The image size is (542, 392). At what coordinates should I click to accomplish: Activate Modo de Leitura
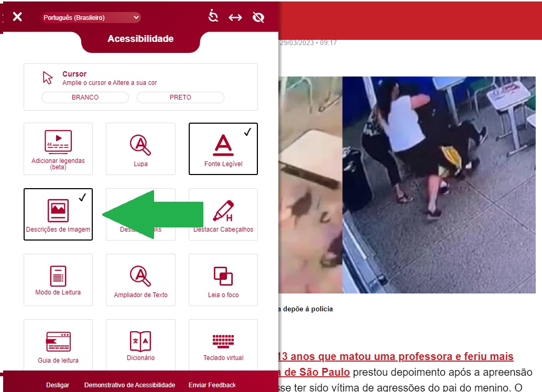[58, 280]
